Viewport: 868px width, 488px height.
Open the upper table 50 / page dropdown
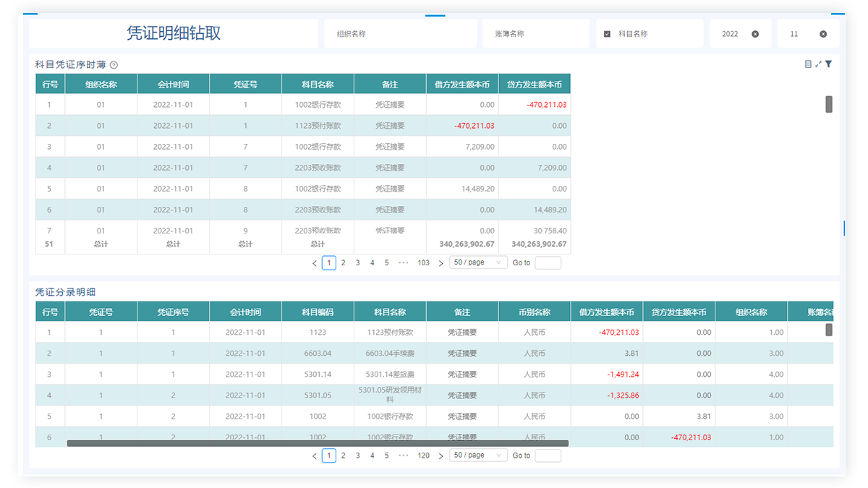[x=478, y=262]
